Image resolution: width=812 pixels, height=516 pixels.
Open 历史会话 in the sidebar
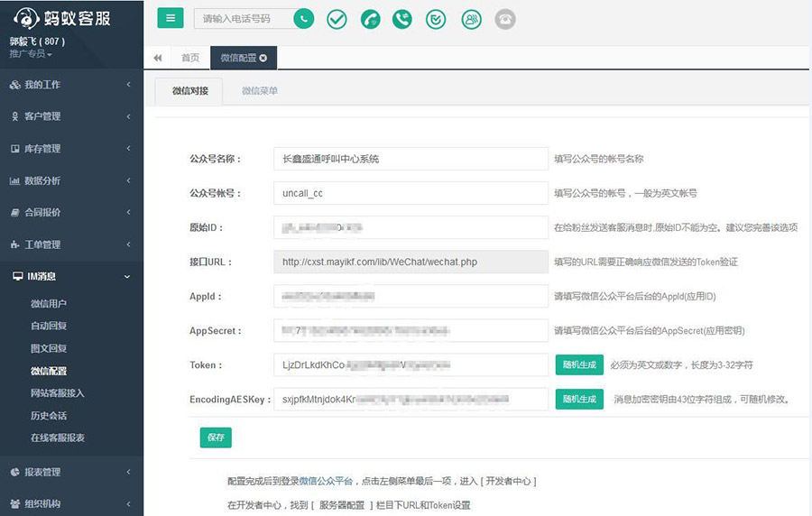pos(48,416)
